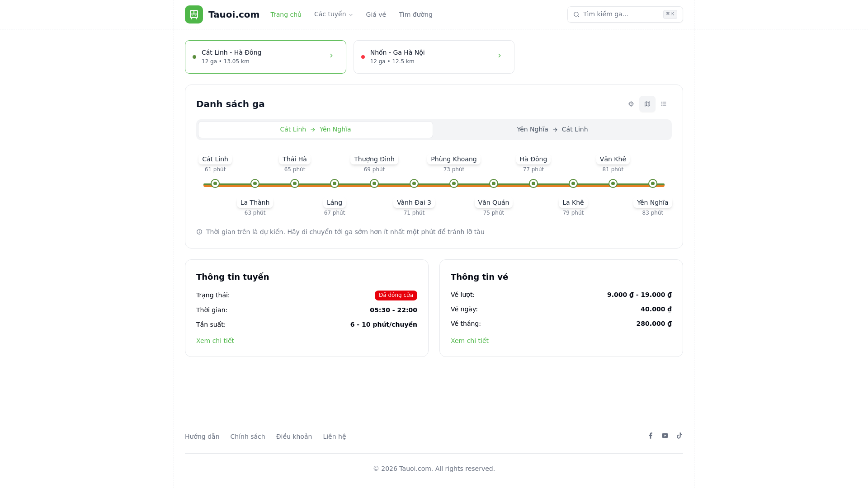Focus the Tìm kiếm ga search field
The width and height of the screenshot is (868, 488).
[x=625, y=14]
